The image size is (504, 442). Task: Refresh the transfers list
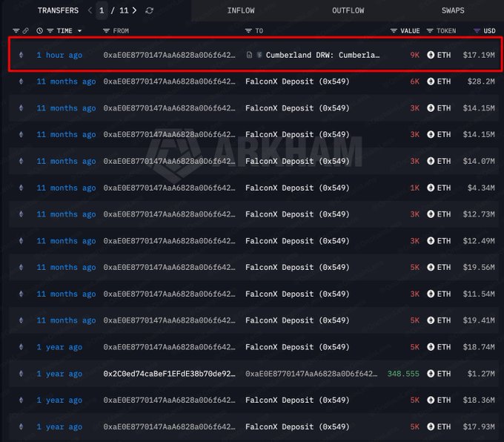click(x=149, y=10)
